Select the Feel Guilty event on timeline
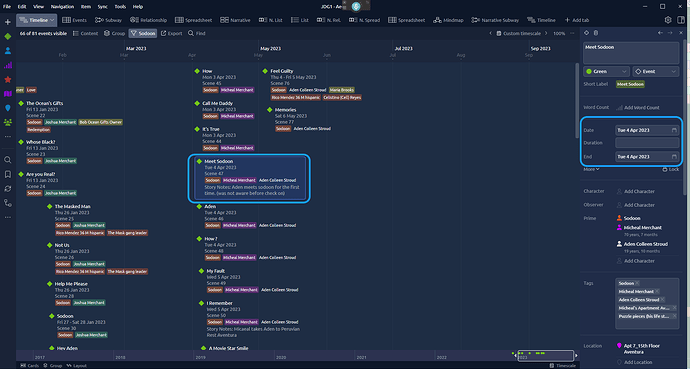This screenshot has height=369, width=690. 282,71
